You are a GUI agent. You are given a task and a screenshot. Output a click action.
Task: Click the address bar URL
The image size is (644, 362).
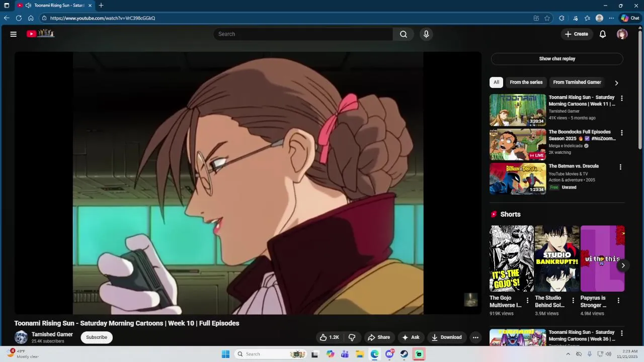[x=103, y=18]
